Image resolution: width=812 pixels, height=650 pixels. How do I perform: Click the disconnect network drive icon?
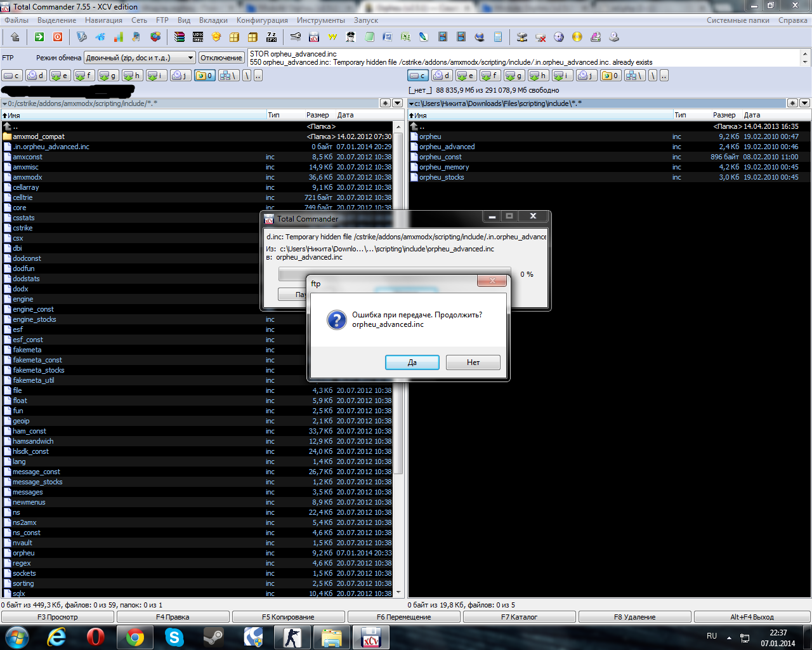click(x=540, y=37)
